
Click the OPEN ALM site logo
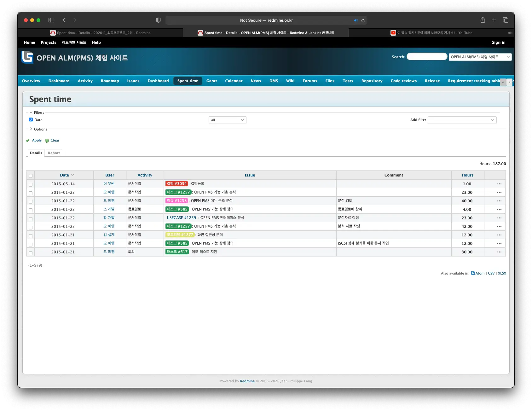click(x=27, y=57)
